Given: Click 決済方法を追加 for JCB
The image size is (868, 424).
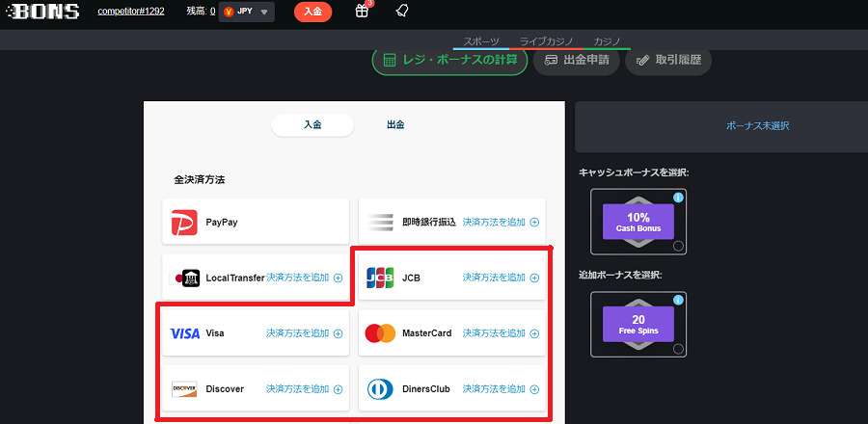Looking at the screenshot, I should 494,278.
